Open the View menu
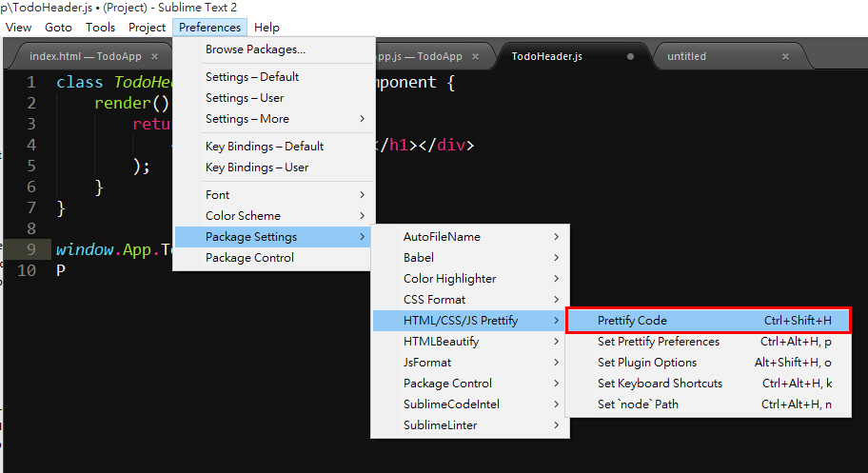 click(18, 28)
